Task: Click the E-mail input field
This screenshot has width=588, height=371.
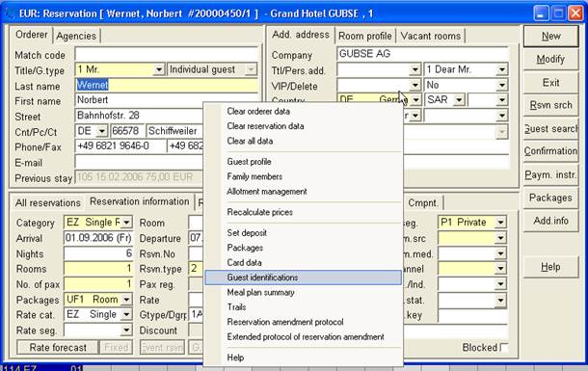Action: [x=139, y=162]
